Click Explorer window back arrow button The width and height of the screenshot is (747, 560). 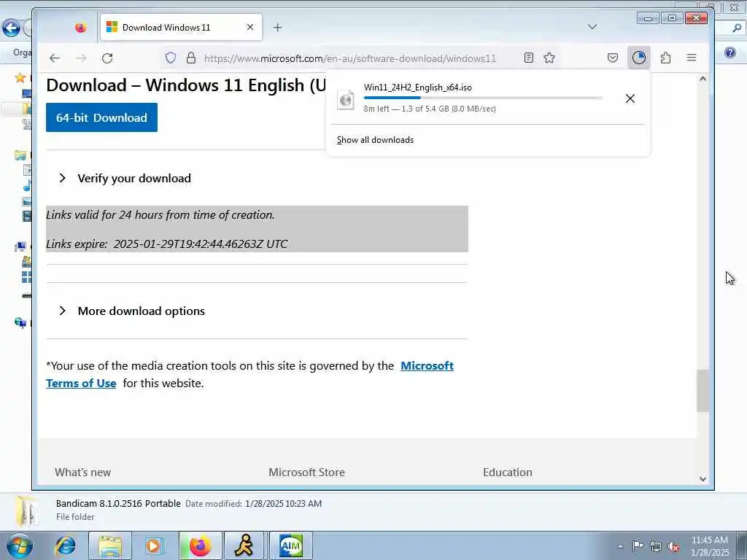pyautogui.click(x=11, y=28)
